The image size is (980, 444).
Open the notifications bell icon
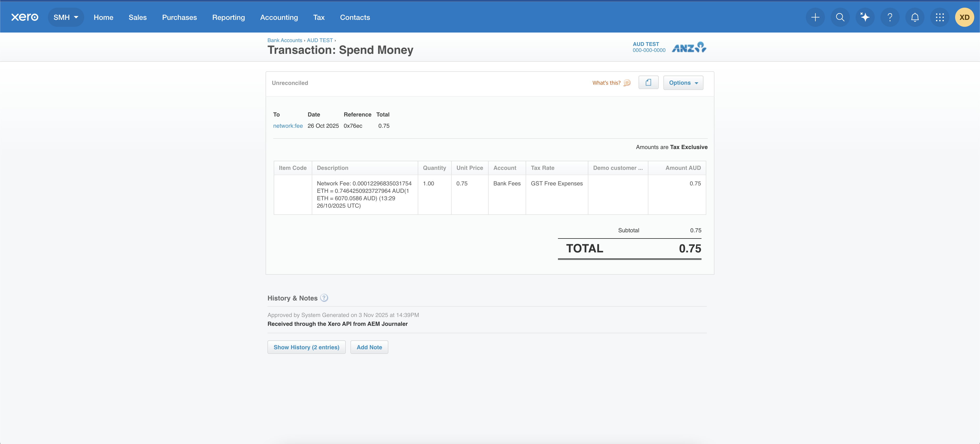915,17
